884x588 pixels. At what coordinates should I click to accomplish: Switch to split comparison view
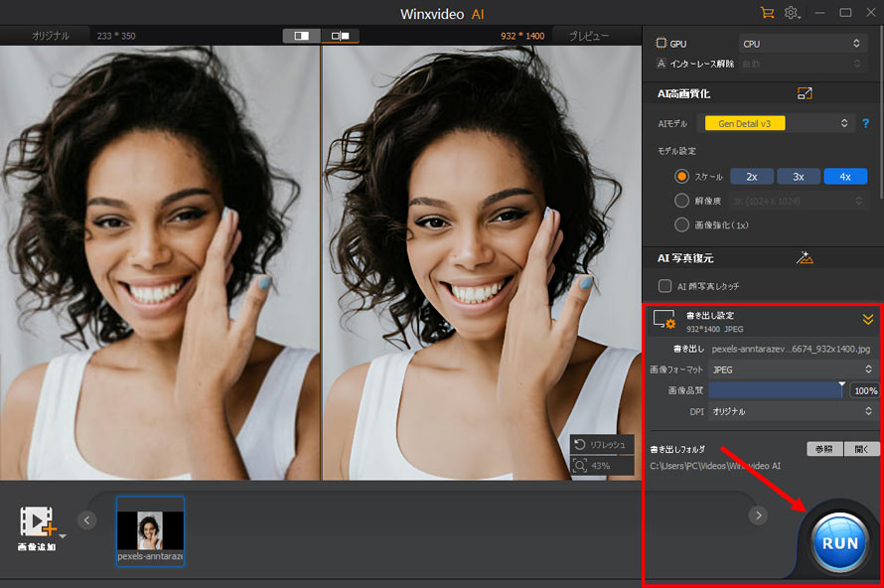coord(341,36)
